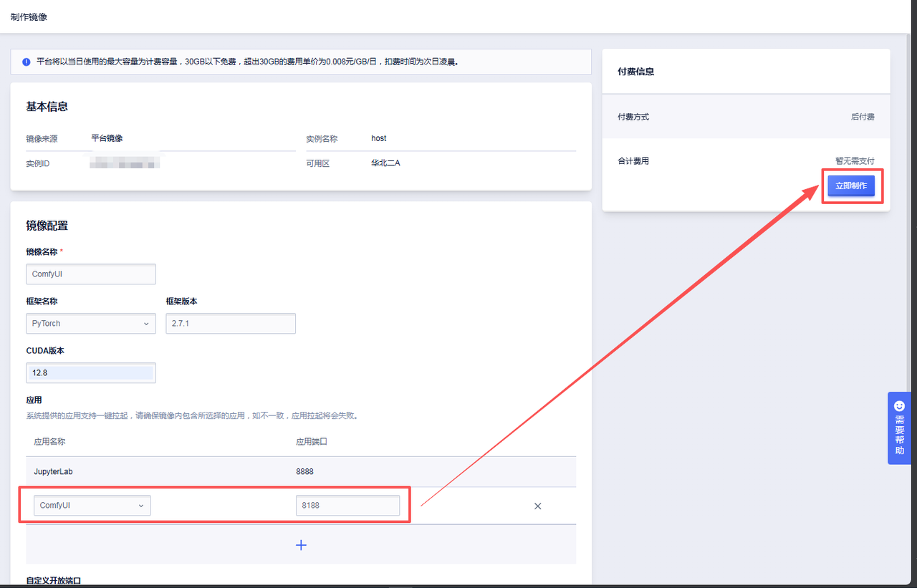The image size is (917, 588).
Task: Open the 框架名称 PyTorch dropdown
Action: coord(91,324)
